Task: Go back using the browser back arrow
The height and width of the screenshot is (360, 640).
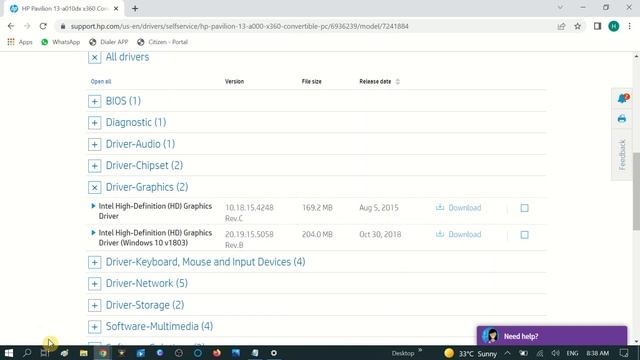Action: click(11, 26)
